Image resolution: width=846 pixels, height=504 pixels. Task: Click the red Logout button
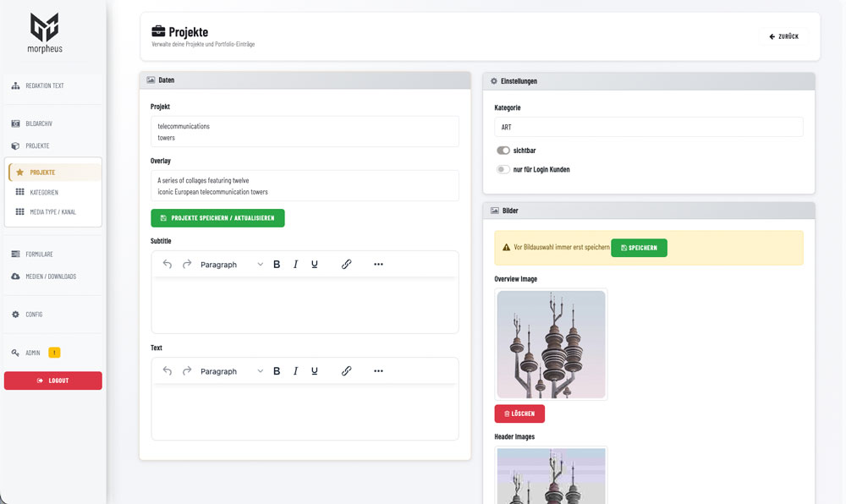point(53,381)
